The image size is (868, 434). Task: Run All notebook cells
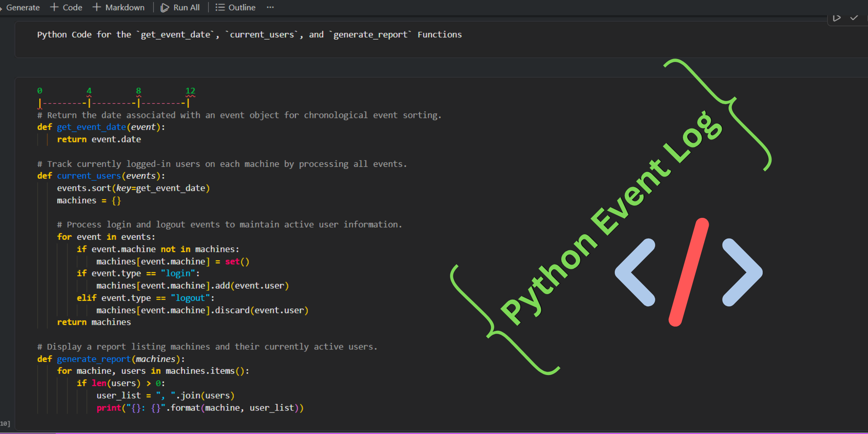tap(180, 8)
